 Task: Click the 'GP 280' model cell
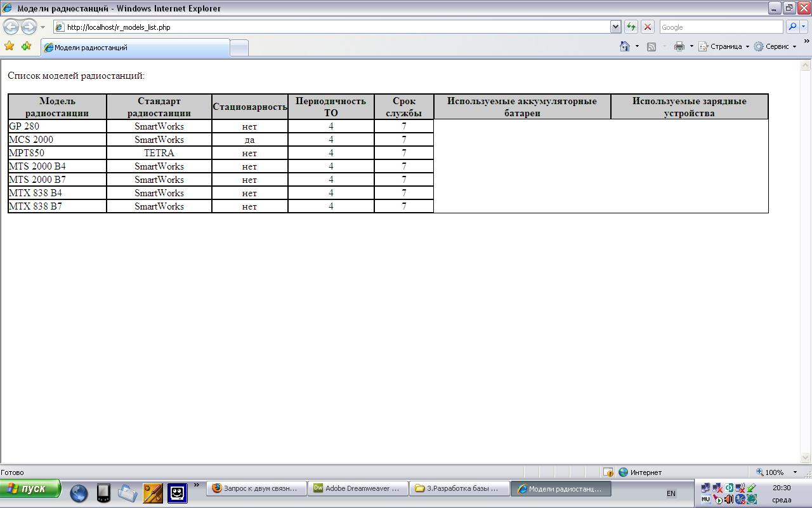[57, 126]
